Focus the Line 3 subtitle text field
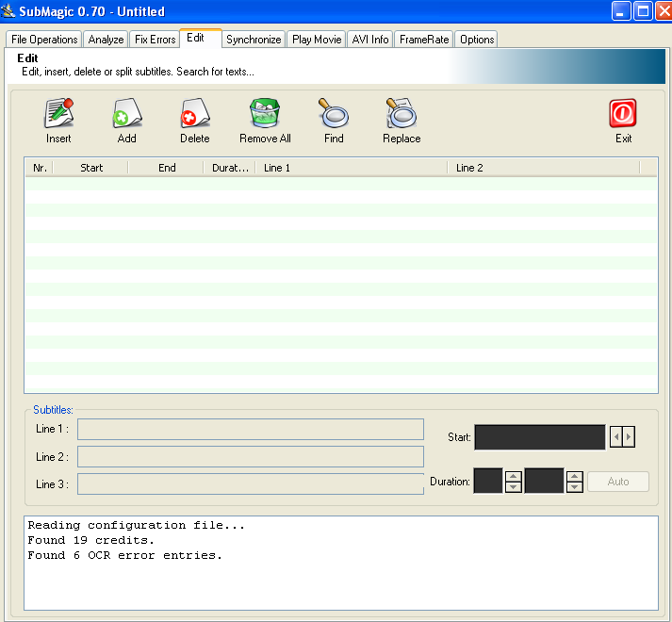 [x=251, y=484]
